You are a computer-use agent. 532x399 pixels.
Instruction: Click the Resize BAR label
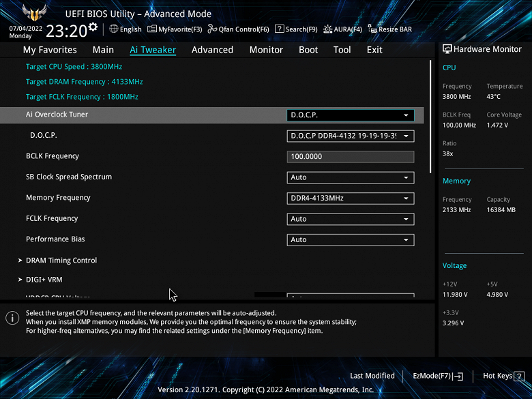pyautogui.click(x=396, y=29)
